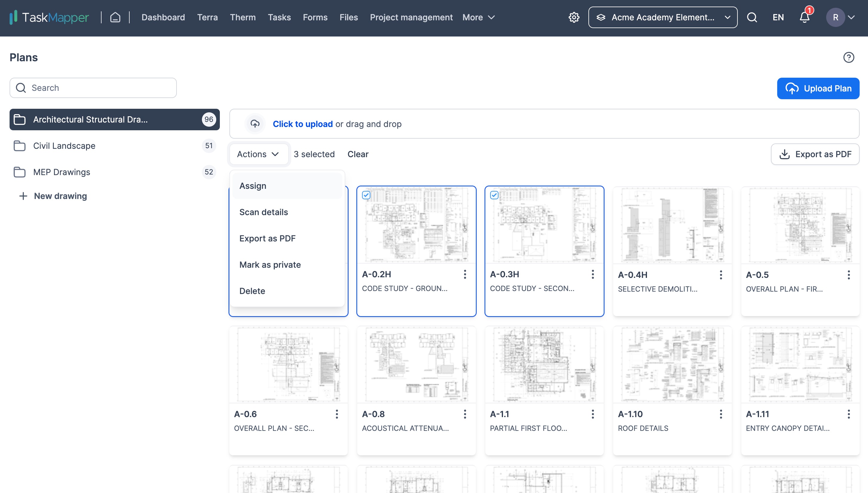
Task: Choose Mark as private option
Action: pyautogui.click(x=287, y=265)
